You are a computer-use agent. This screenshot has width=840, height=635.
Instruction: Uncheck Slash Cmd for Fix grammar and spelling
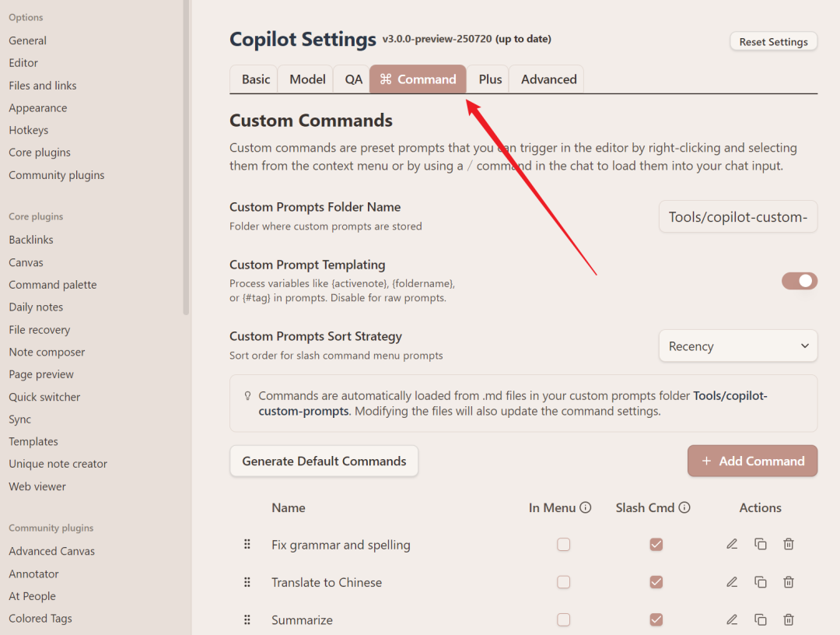[656, 545]
